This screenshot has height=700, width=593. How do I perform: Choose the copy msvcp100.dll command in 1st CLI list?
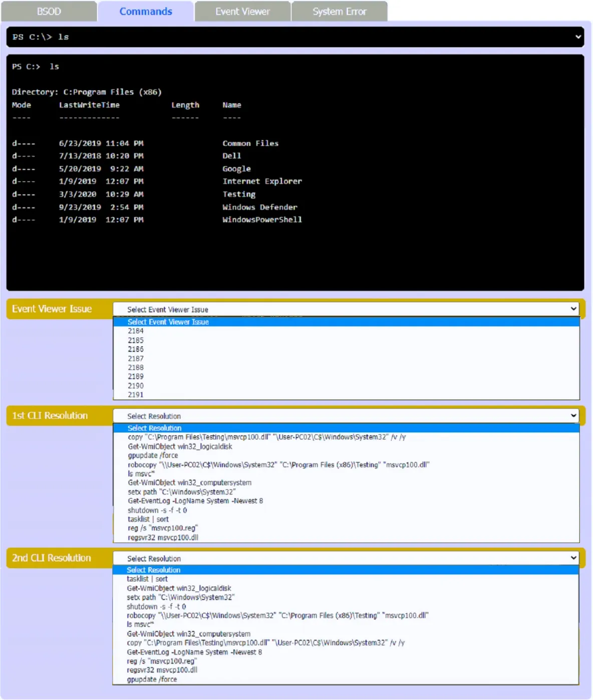tap(346, 437)
